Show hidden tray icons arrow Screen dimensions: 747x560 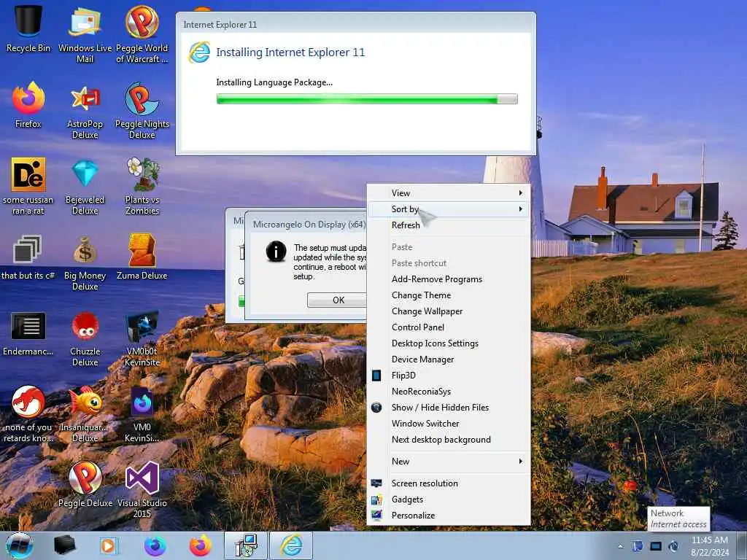pos(620,547)
